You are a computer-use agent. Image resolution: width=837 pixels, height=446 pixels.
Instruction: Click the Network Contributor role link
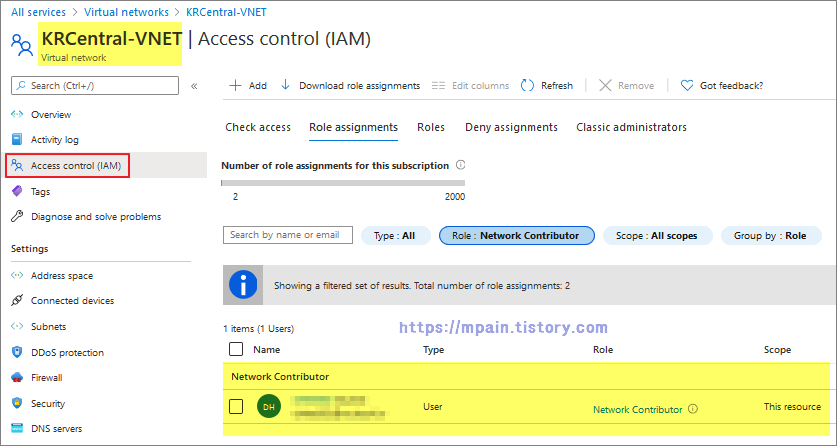pos(637,409)
